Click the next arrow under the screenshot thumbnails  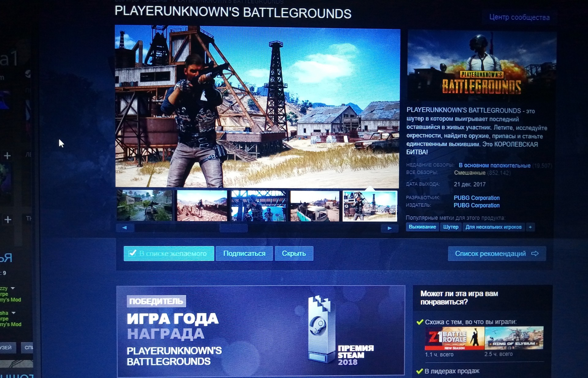click(390, 228)
